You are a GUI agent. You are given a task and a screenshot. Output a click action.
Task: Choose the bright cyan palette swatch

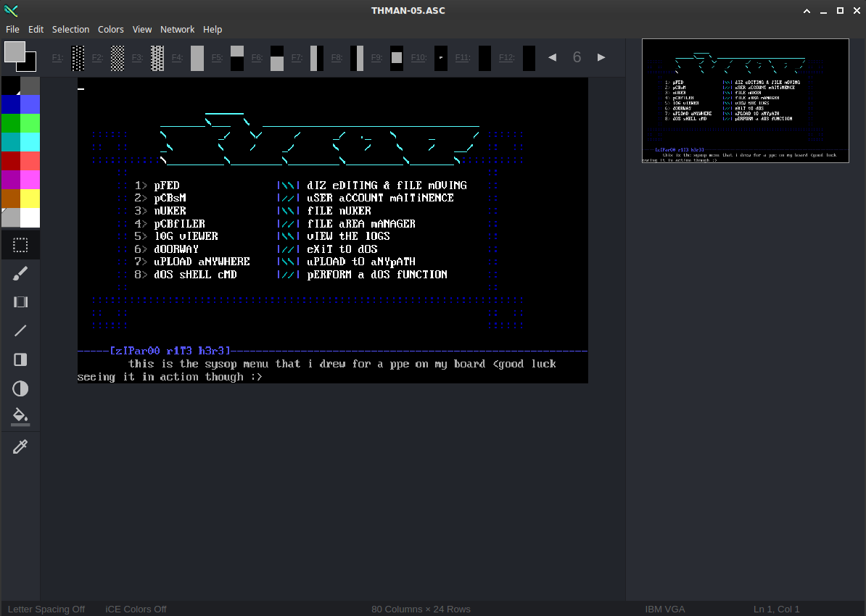(x=30, y=142)
